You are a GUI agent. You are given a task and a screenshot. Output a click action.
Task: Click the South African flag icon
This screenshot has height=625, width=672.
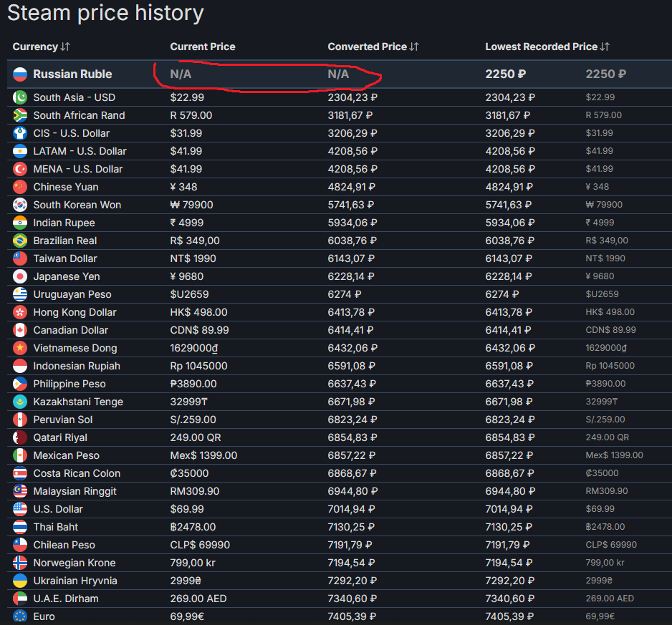pos(20,115)
